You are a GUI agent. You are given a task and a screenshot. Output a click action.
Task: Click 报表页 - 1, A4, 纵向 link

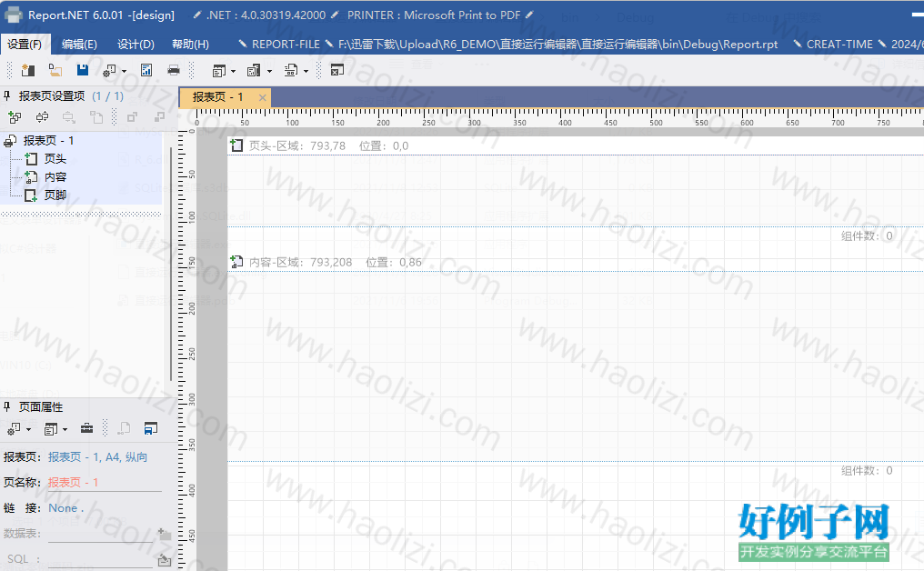(98, 457)
